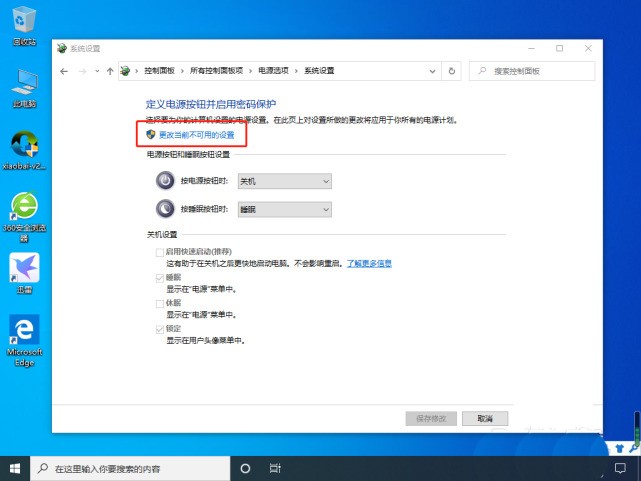Viewport: 641px width, 481px height.
Task: Click the 取消 button
Action: 485,418
